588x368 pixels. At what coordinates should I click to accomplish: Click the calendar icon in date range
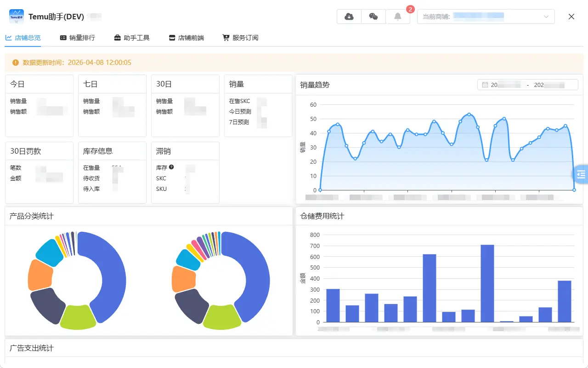[485, 85]
